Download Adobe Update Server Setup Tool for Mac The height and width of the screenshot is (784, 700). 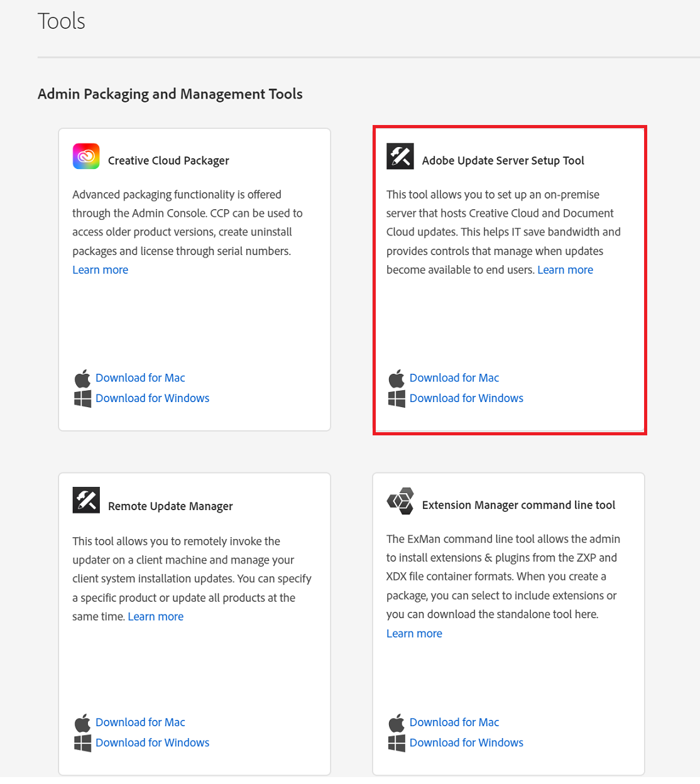pos(454,378)
